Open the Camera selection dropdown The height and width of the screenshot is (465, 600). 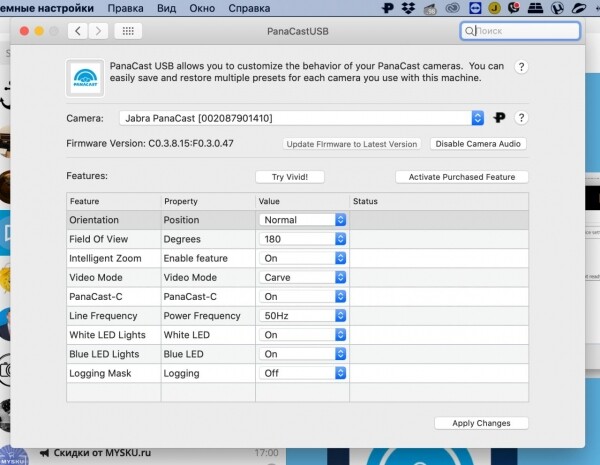tap(301, 118)
